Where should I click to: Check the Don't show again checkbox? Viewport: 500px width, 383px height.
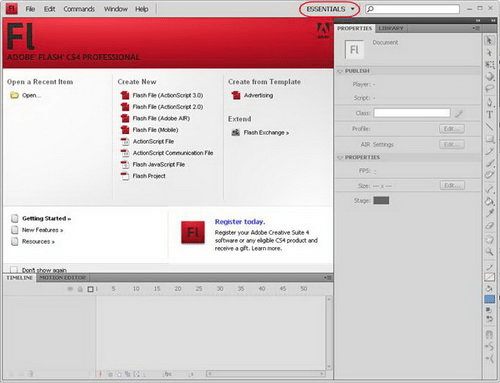[x=14, y=269]
